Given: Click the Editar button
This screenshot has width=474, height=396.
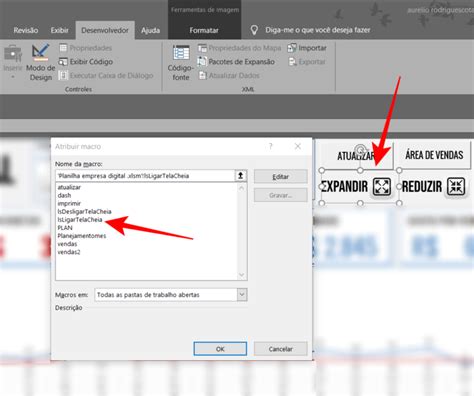Looking at the screenshot, I should [281, 177].
